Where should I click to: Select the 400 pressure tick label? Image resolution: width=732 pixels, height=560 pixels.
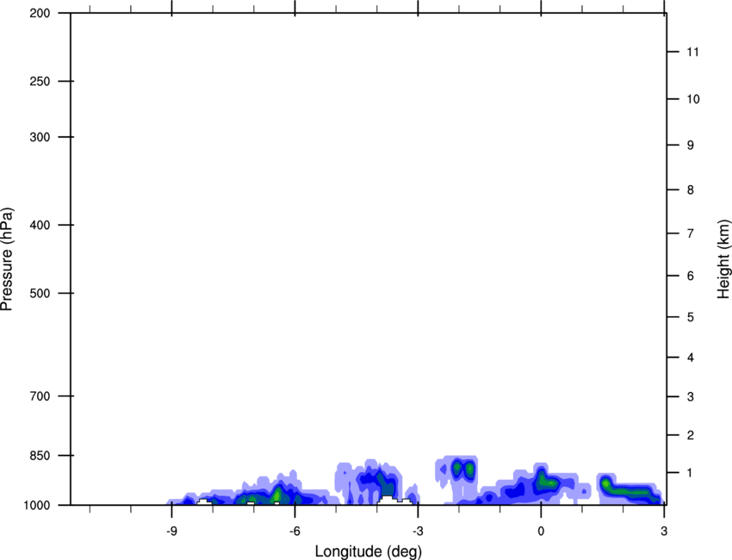point(40,225)
